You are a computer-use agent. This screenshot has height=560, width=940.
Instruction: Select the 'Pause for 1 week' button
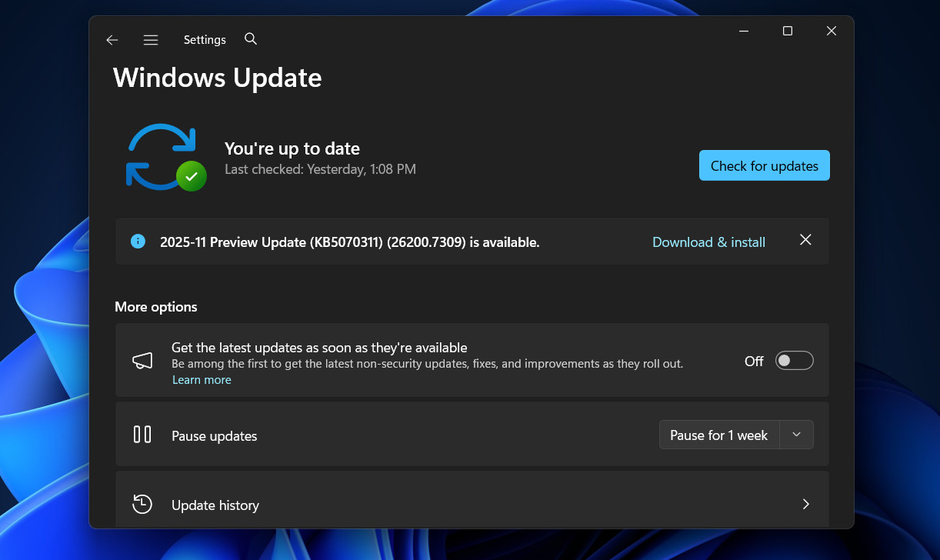[x=718, y=434]
